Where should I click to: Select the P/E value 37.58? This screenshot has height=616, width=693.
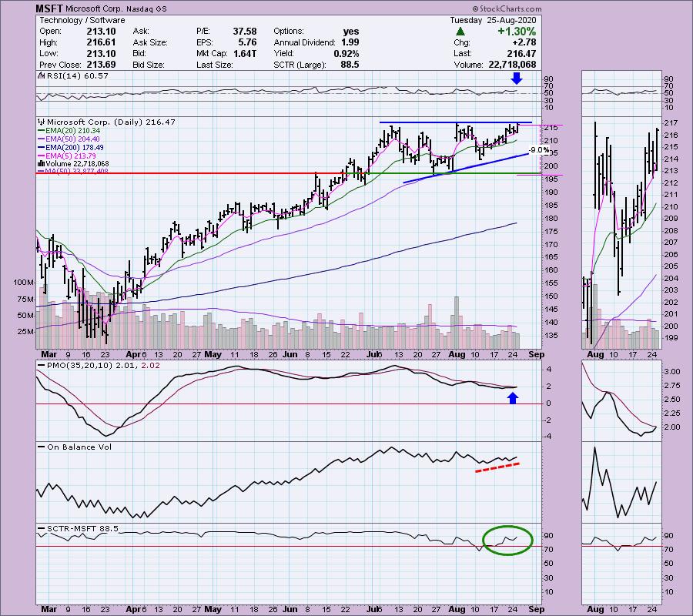[245, 32]
